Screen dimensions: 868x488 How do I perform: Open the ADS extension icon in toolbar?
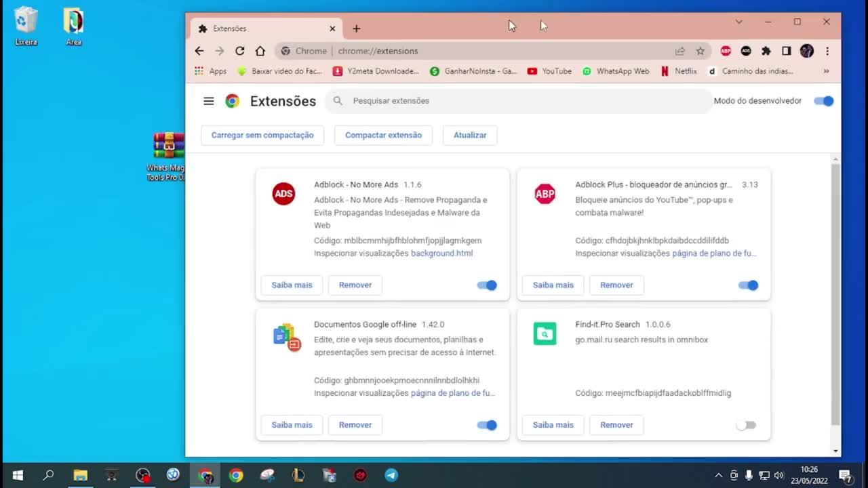746,51
